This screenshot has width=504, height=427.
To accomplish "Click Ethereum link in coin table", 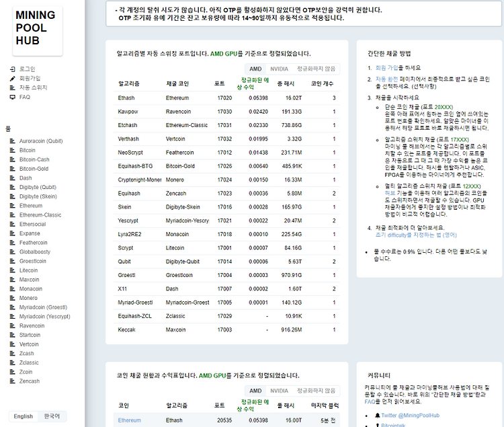I will click(x=130, y=420).
